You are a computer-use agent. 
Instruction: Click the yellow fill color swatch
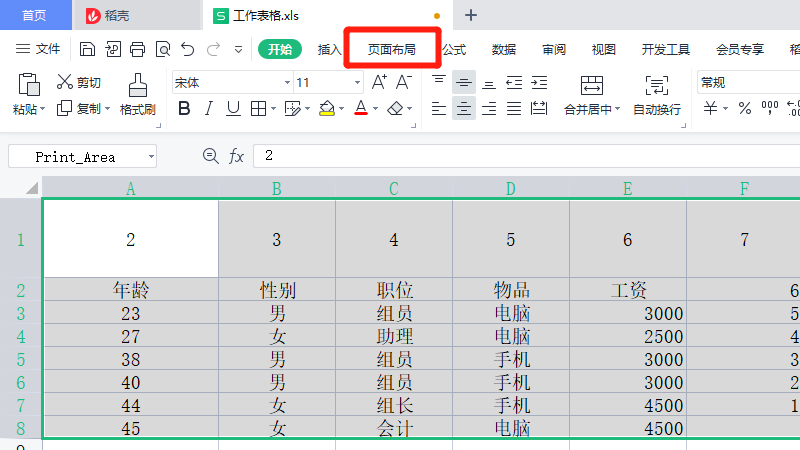(x=326, y=108)
